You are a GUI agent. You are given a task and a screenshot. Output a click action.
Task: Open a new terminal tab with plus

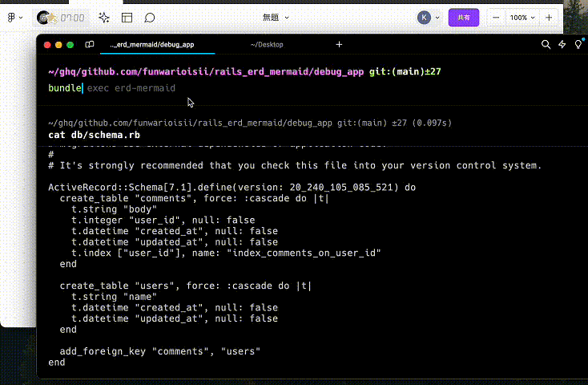coord(339,44)
